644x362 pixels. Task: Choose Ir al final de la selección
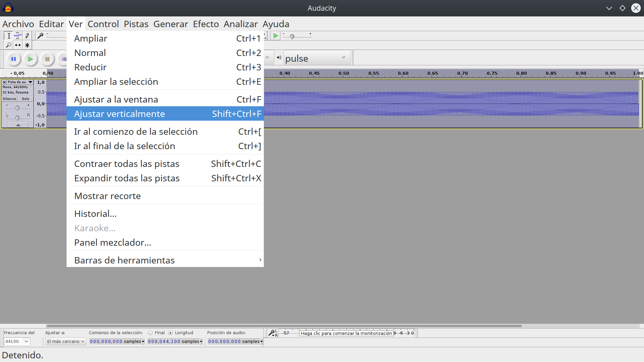point(165,146)
